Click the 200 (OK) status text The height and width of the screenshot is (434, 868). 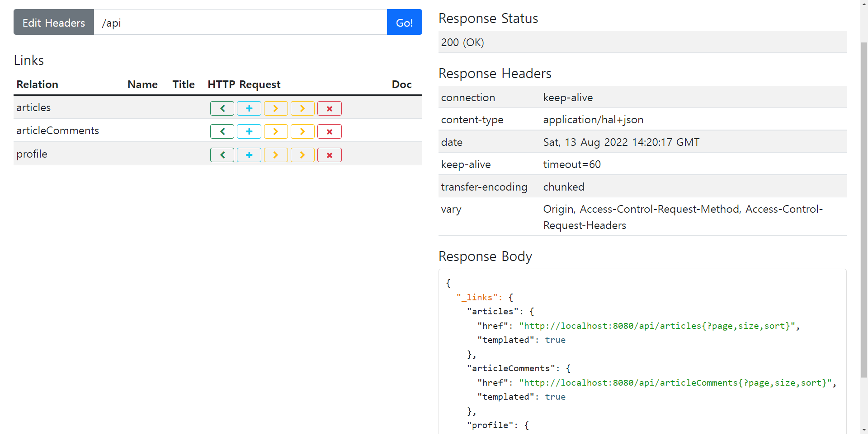462,42
